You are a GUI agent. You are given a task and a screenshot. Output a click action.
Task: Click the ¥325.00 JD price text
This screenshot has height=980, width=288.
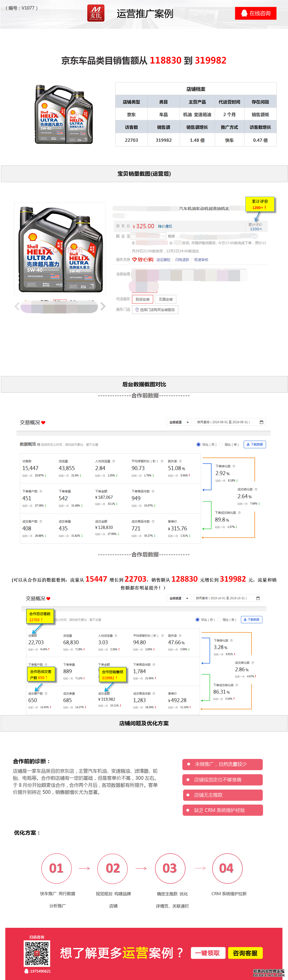(143, 226)
